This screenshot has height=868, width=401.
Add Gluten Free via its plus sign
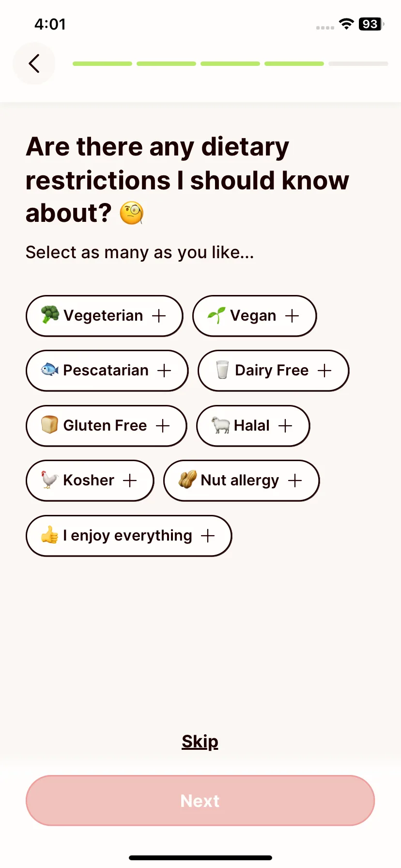(163, 426)
